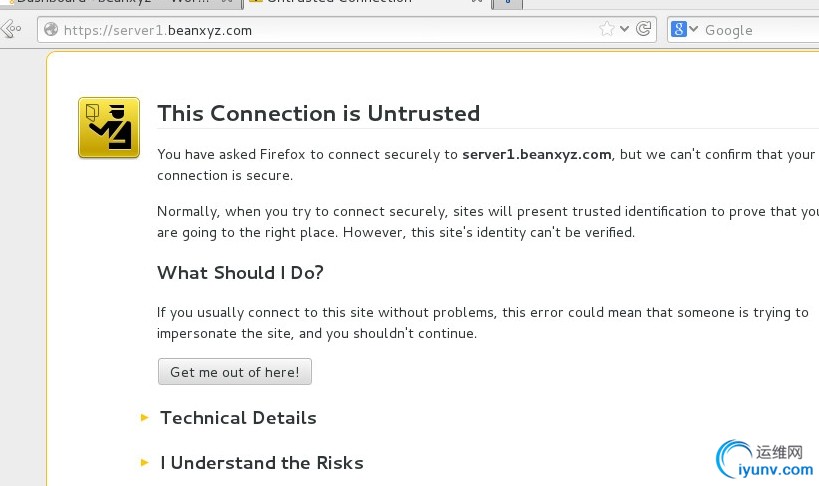Image resolution: width=819 pixels, height=486 pixels.
Task: Click the yellow police officer warning icon
Action: 109,128
